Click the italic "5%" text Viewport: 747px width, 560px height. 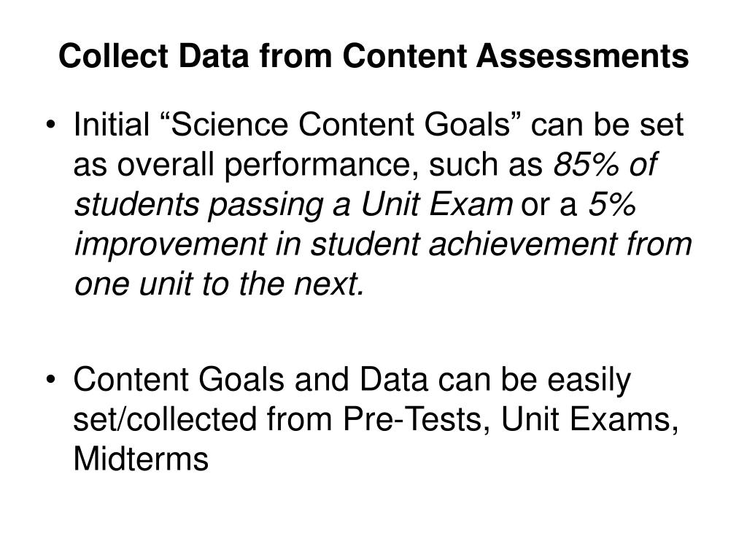point(613,204)
